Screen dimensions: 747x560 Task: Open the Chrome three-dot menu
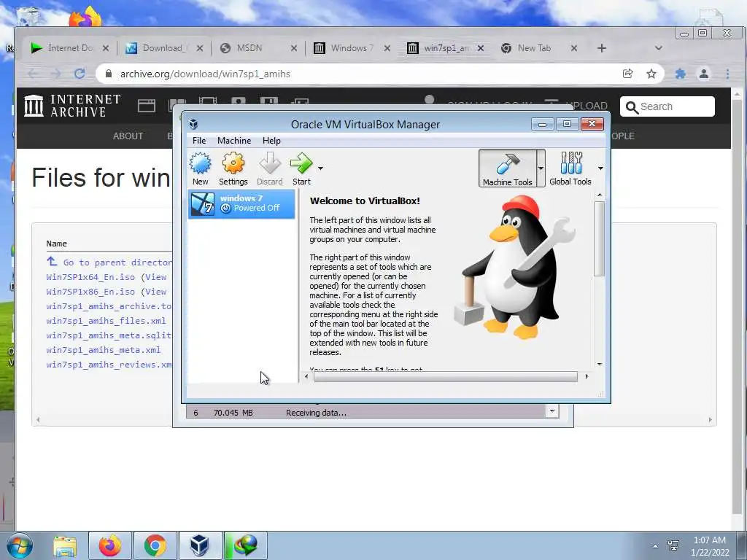(727, 74)
